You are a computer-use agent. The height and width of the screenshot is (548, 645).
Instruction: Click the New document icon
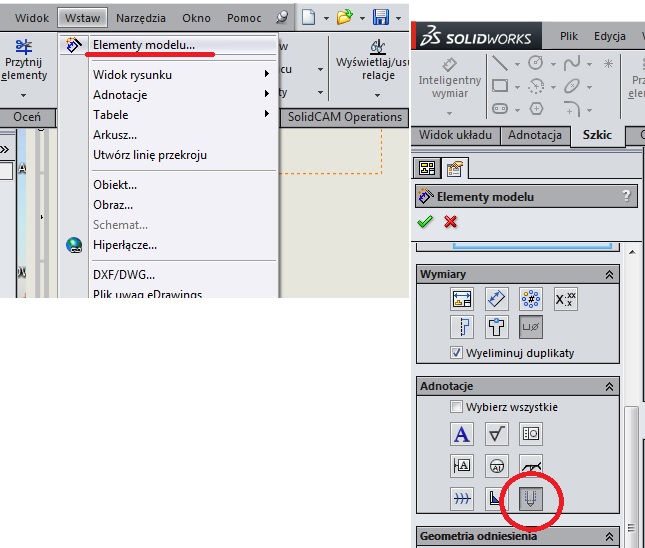[x=309, y=17]
